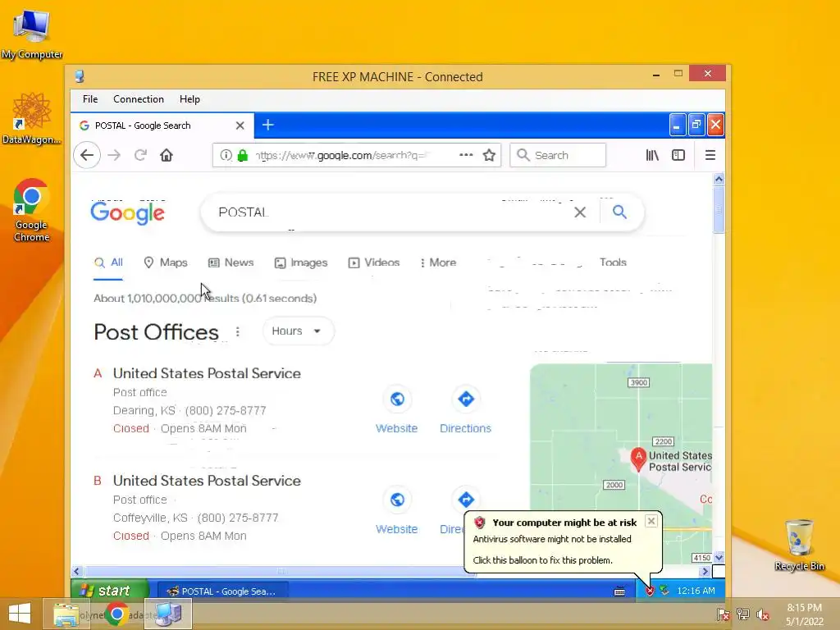Select remote desktop app in host taskbar
The height and width of the screenshot is (630, 840).
167,614
